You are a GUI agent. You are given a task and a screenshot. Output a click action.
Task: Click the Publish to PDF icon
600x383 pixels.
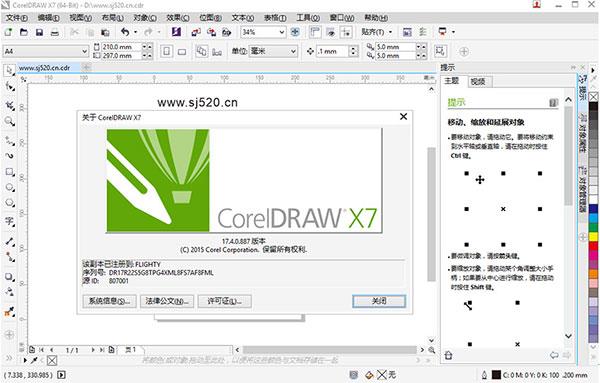(227, 32)
